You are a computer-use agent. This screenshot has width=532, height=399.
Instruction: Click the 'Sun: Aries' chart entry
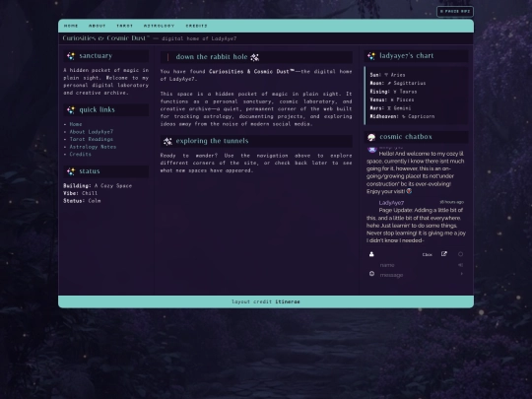(x=387, y=75)
